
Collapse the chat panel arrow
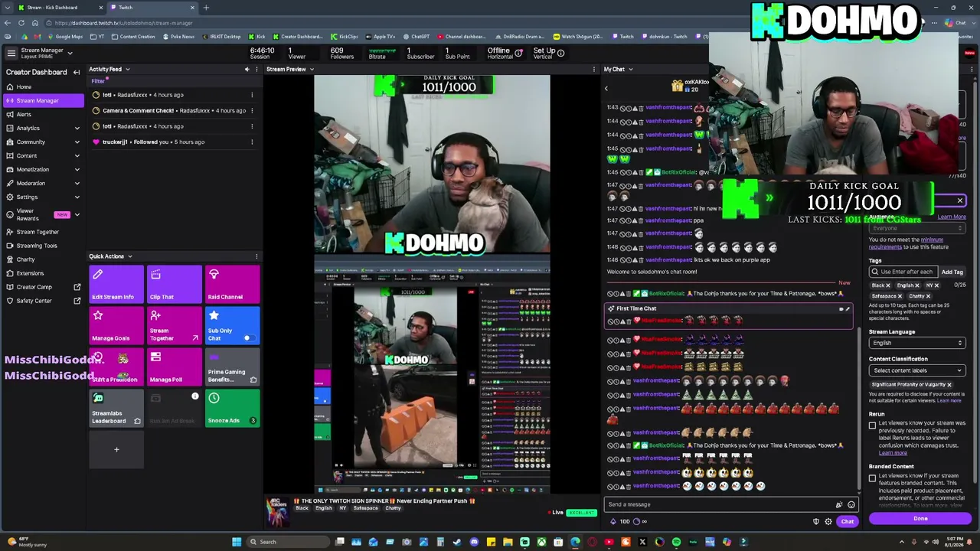(x=606, y=88)
